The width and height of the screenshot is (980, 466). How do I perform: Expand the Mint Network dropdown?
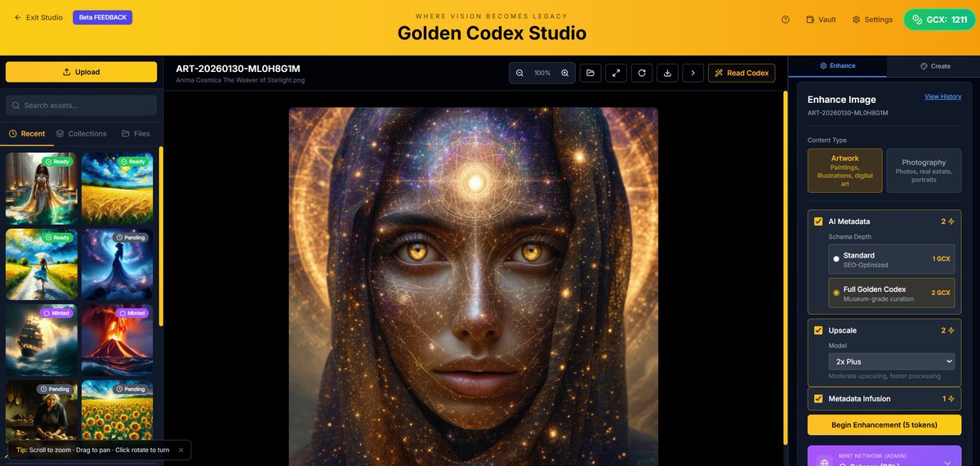[884, 456]
